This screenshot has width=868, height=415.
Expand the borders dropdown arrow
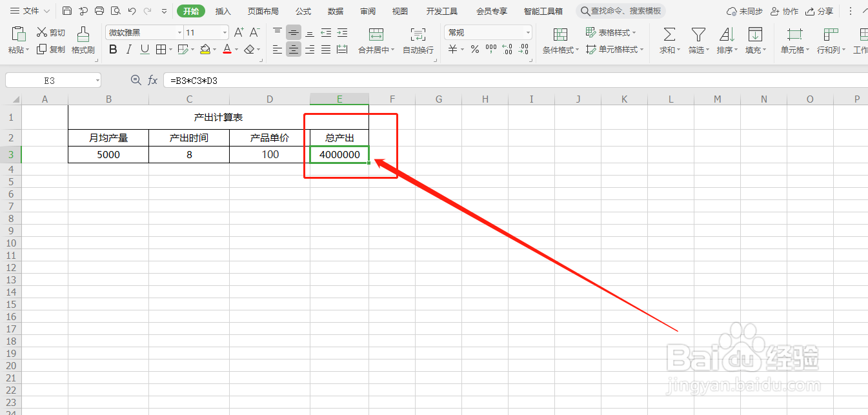point(170,50)
